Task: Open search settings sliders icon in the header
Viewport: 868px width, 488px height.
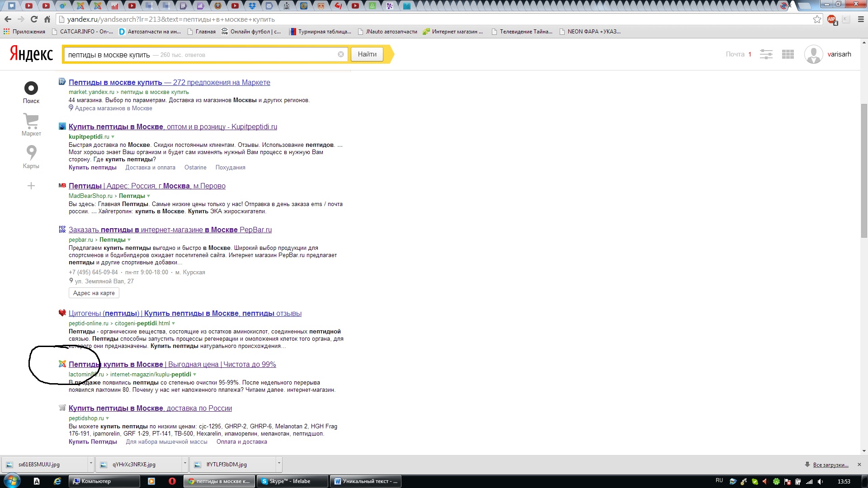Action: (x=766, y=54)
